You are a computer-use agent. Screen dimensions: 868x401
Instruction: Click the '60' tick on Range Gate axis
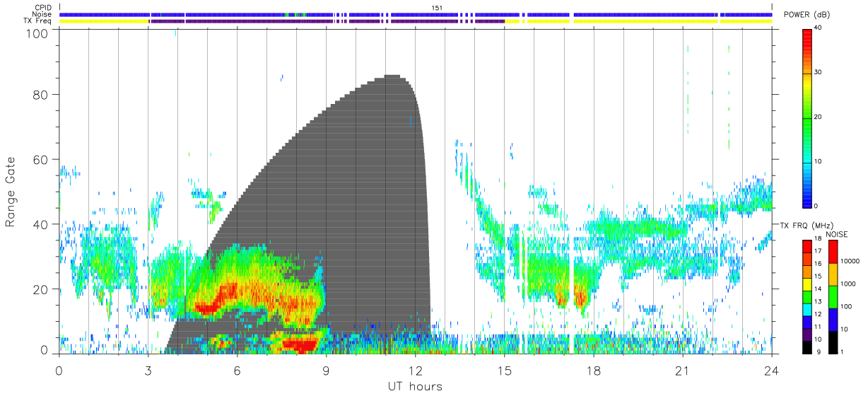click(x=41, y=160)
